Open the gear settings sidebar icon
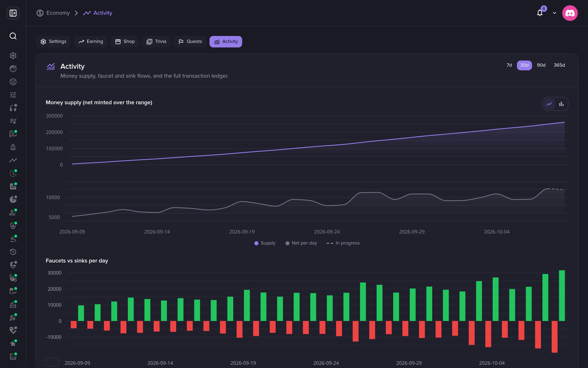588x368 pixels. click(13, 55)
